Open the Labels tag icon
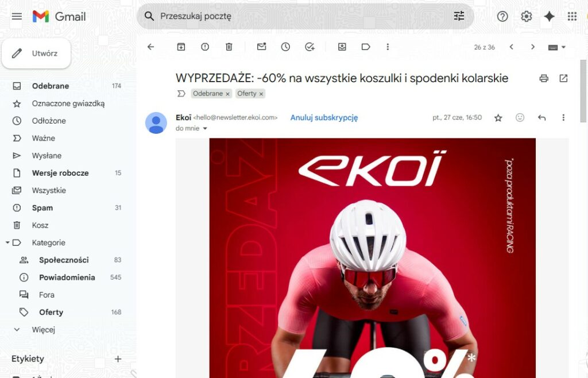The image size is (588, 378). (366, 47)
